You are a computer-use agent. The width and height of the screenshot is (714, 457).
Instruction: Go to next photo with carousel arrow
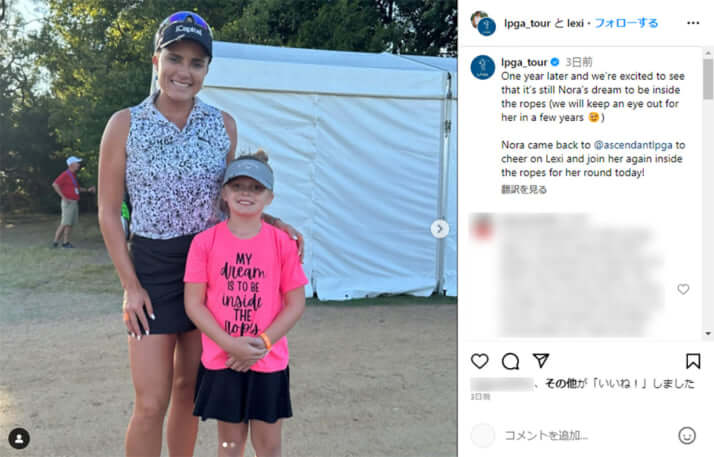point(439,229)
